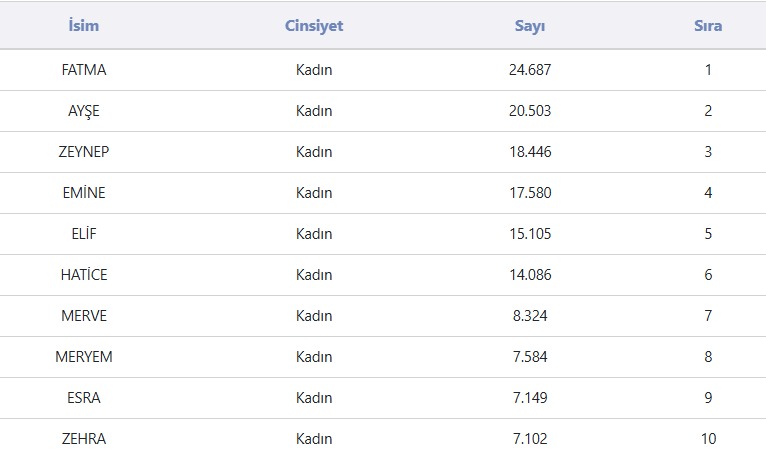This screenshot has width=766, height=455.
Task: Select the 8.324 count value
Action: click(x=529, y=316)
